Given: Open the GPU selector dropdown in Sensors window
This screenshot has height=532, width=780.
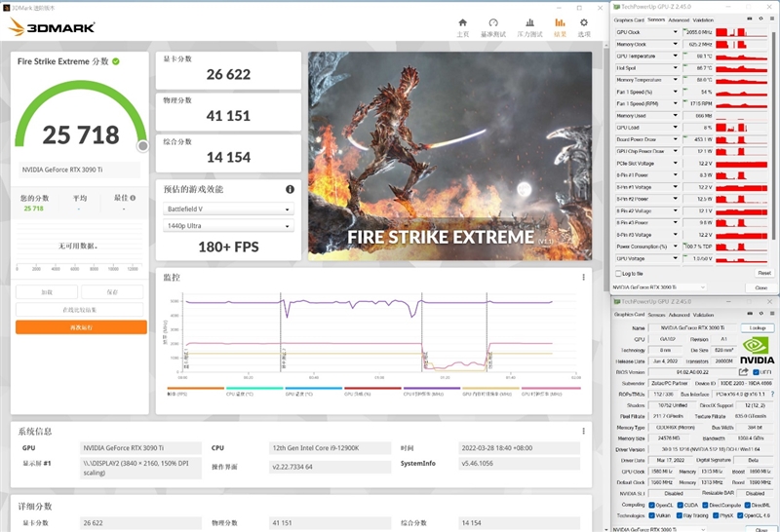Looking at the screenshot, I should click(x=659, y=287).
